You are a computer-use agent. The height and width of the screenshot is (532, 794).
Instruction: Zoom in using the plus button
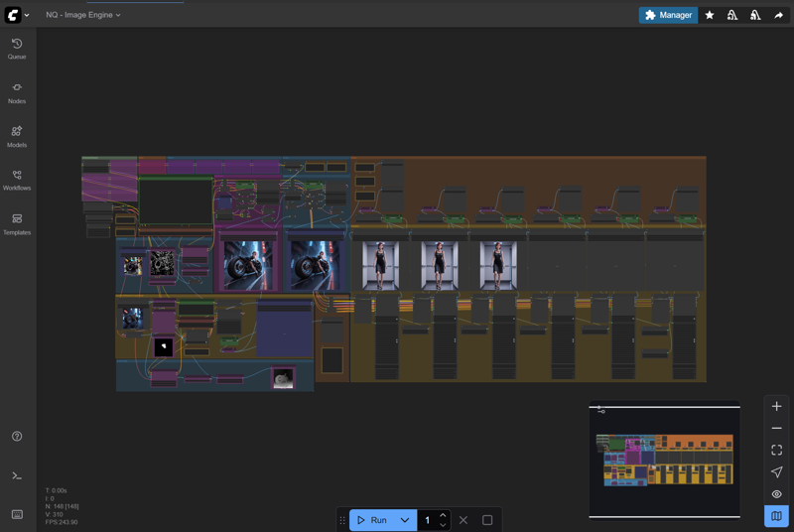tap(776, 407)
